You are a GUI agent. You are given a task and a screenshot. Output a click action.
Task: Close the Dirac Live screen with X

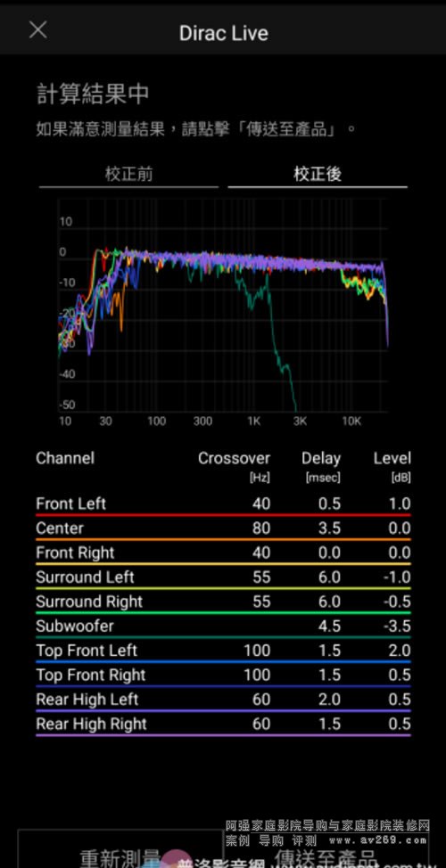click(37, 29)
